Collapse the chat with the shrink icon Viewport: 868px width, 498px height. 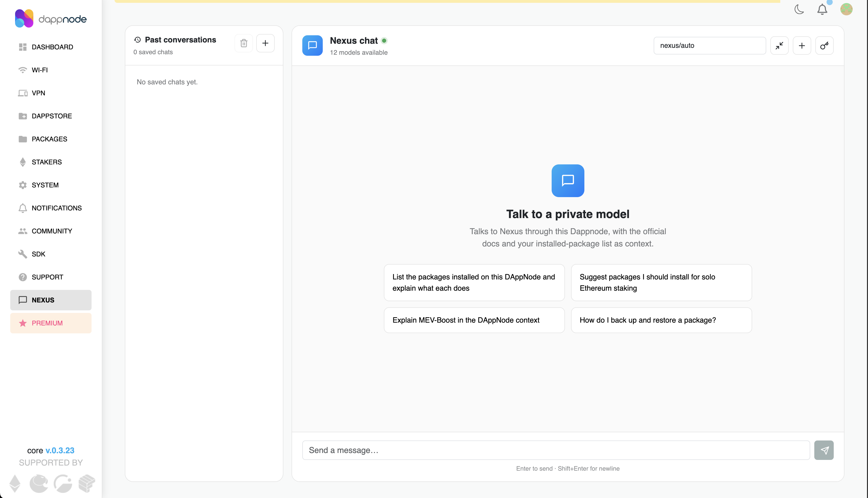(780, 46)
